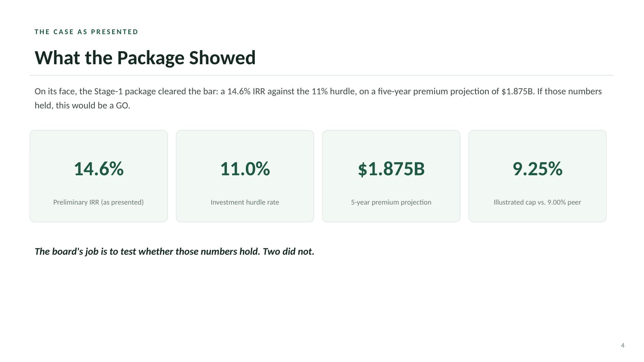Click the fourth metric card background
Viewport: 644px width, 362px height.
[537, 176]
